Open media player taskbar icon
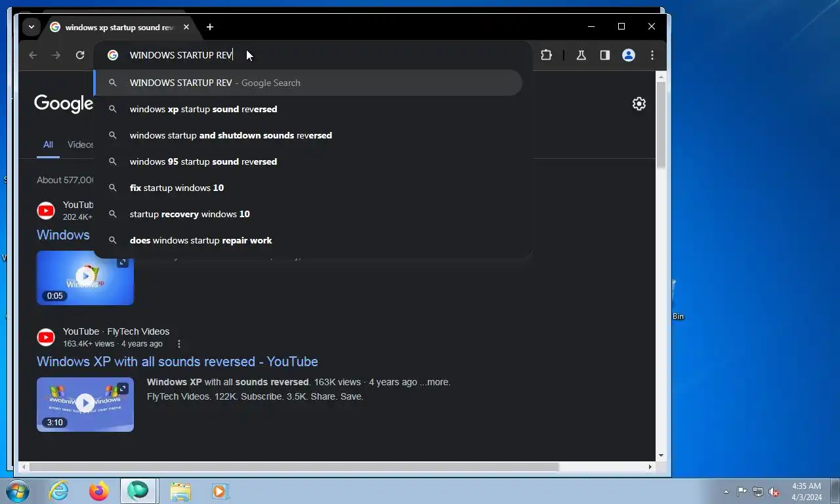The height and width of the screenshot is (504, 840). (220, 491)
